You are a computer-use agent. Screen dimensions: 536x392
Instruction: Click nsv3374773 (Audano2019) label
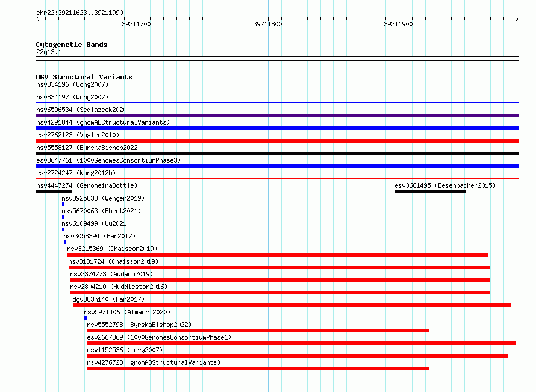coord(111,274)
